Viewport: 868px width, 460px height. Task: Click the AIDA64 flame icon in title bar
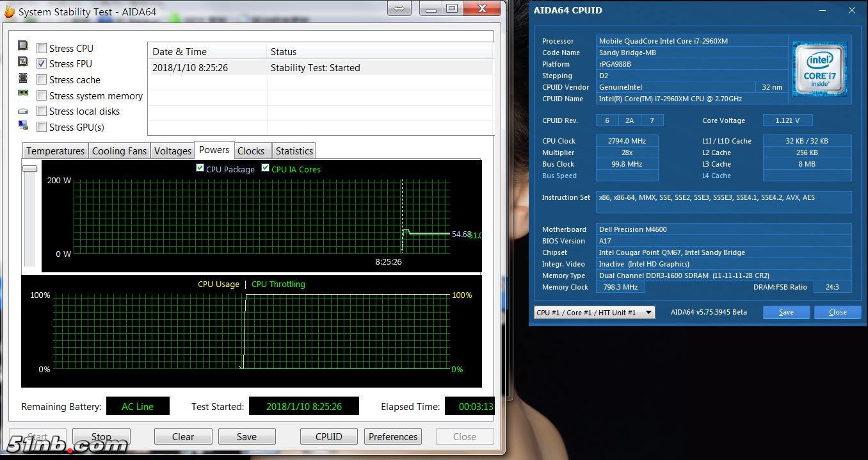(x=9, y=12)
